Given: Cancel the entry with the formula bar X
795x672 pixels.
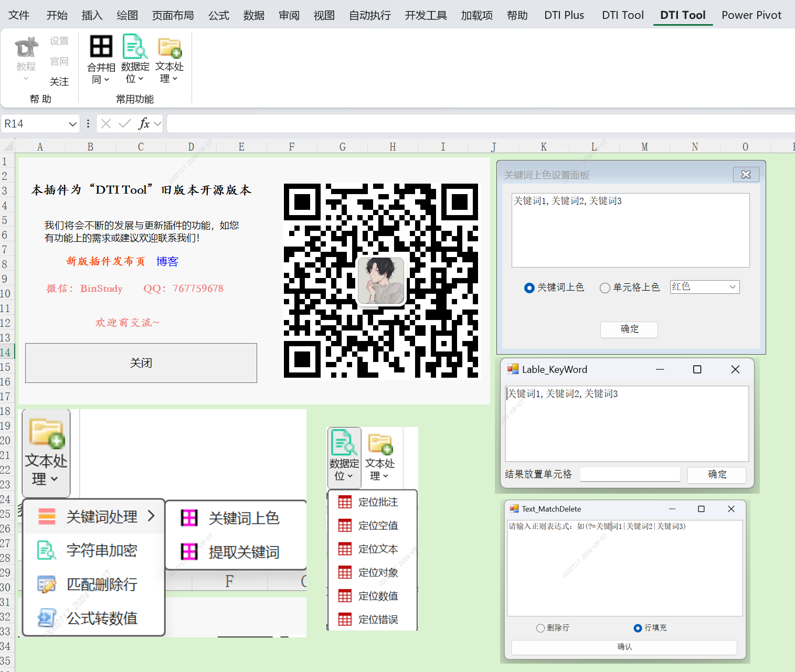Looking at the screenshot, I should click(106, 124).
